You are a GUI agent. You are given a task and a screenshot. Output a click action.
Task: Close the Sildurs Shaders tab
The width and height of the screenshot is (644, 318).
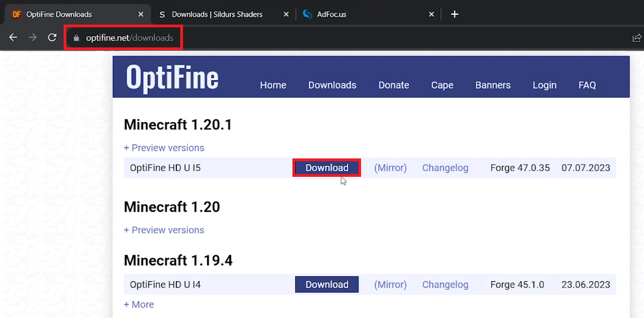[286, 15]
